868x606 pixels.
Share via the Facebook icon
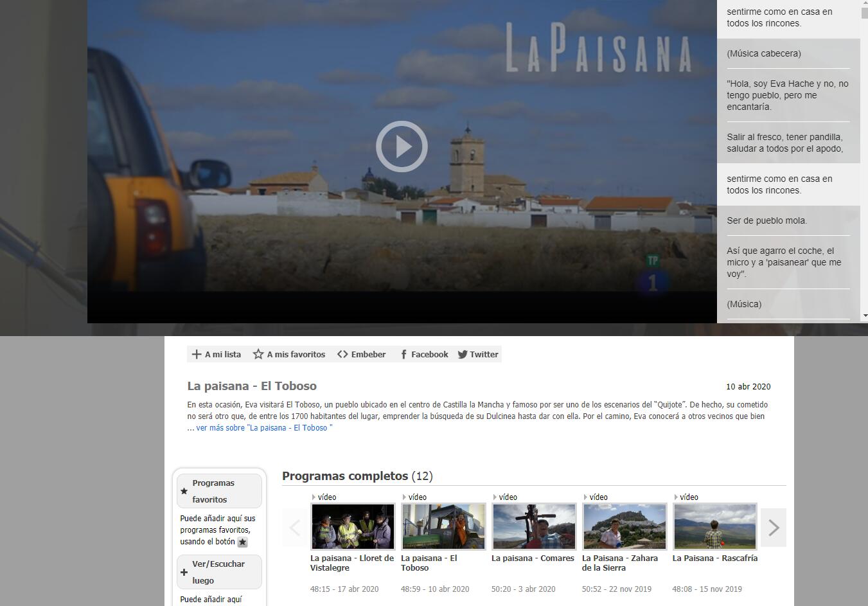[x=403, y=355]
